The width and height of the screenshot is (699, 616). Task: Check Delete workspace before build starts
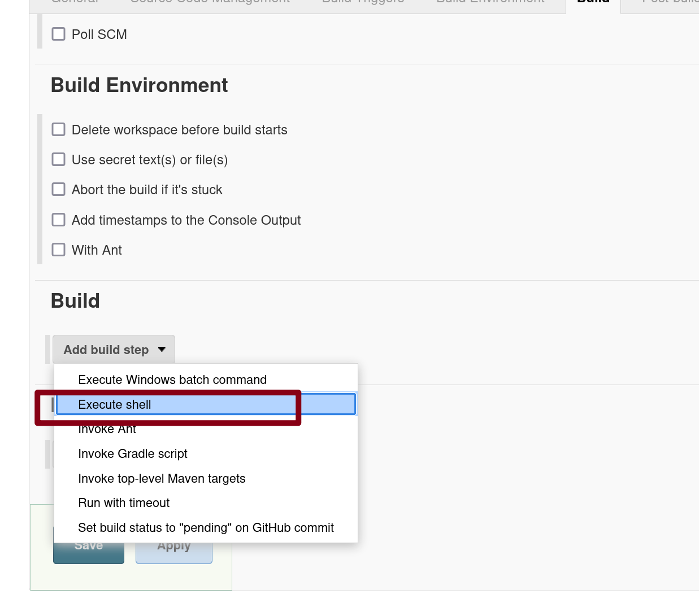tap(59, 130)
